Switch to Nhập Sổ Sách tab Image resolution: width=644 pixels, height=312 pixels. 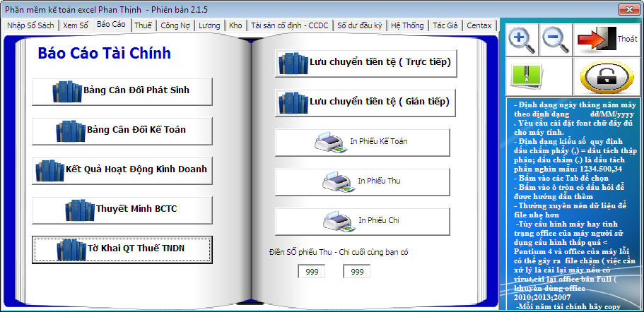[31, 25]
